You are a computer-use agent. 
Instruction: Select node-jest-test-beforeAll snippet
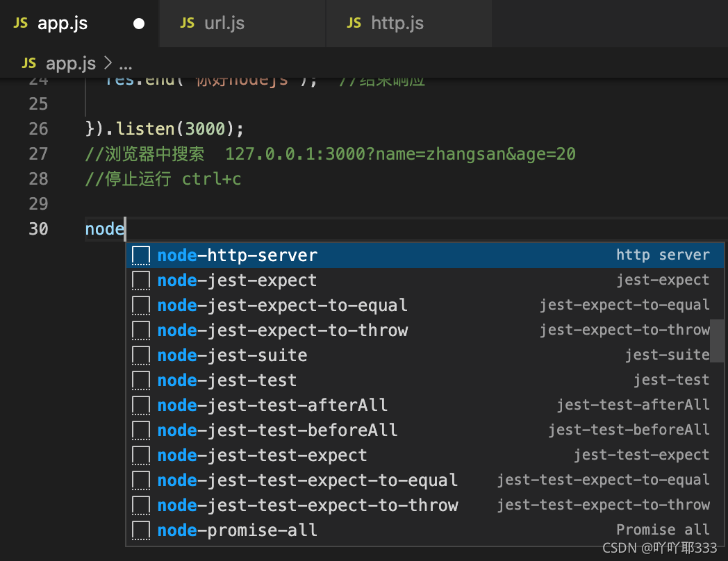(425, 430)
